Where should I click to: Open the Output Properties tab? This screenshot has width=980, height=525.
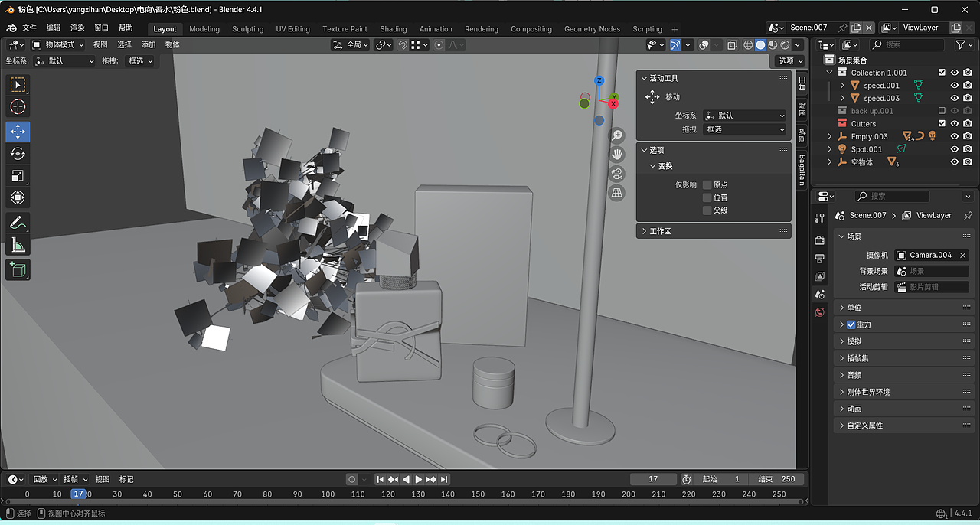point(819,259)
